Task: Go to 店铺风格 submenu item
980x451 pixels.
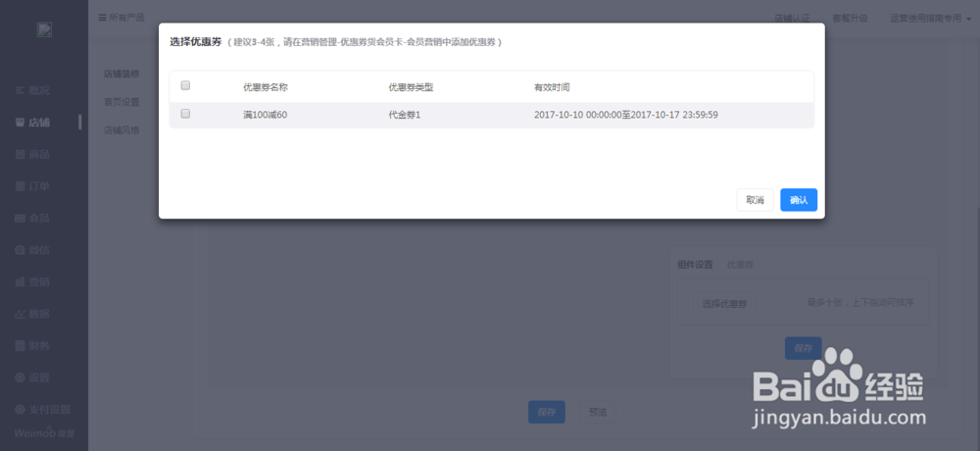Action: pos(122,130)
